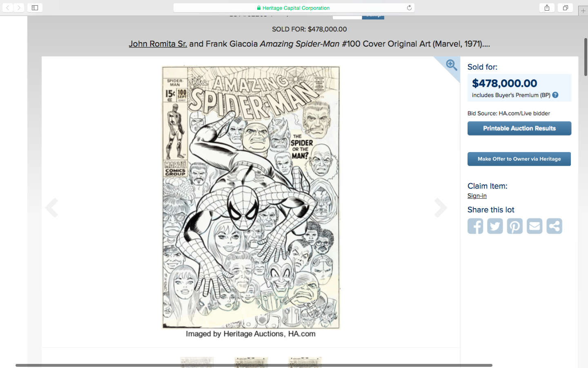Open a new tab with the plus button
The height and width of the screenshot is (368, 588).
click(x=583, y=11)
